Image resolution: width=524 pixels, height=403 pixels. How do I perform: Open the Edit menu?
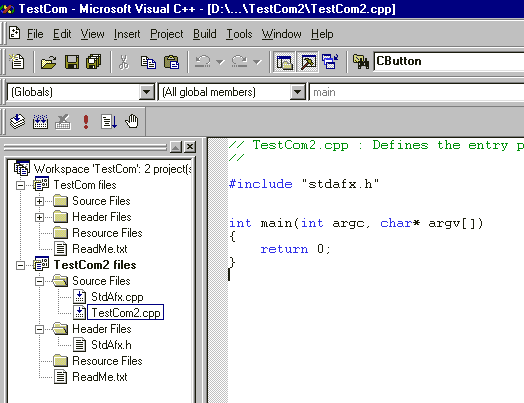coord(62,34)
